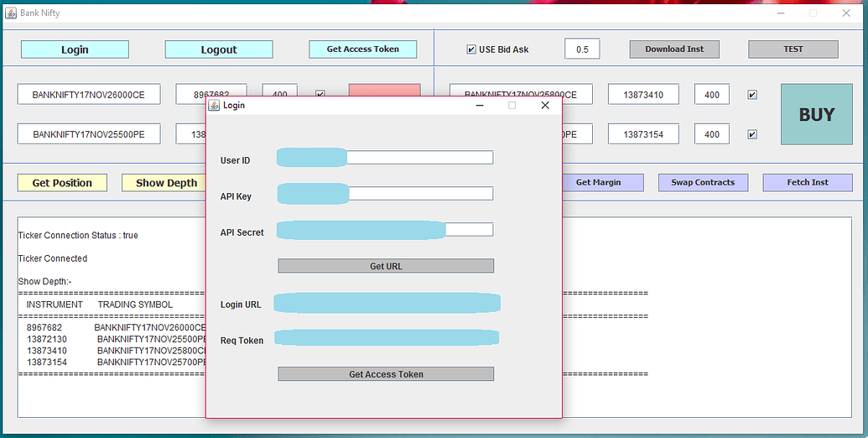Minimize the Login dialog window
Screen dimensions: 868x438
pos(480,106)
